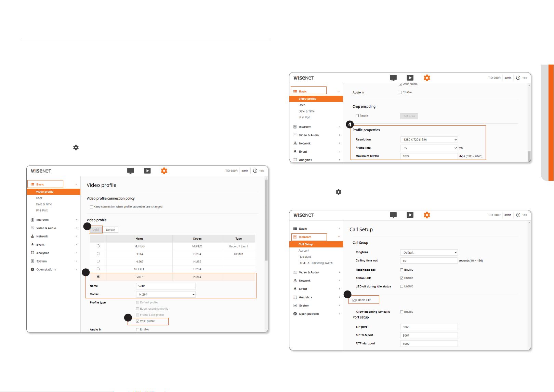Open playback icon in Call Setup window

[x=410, y=215]
